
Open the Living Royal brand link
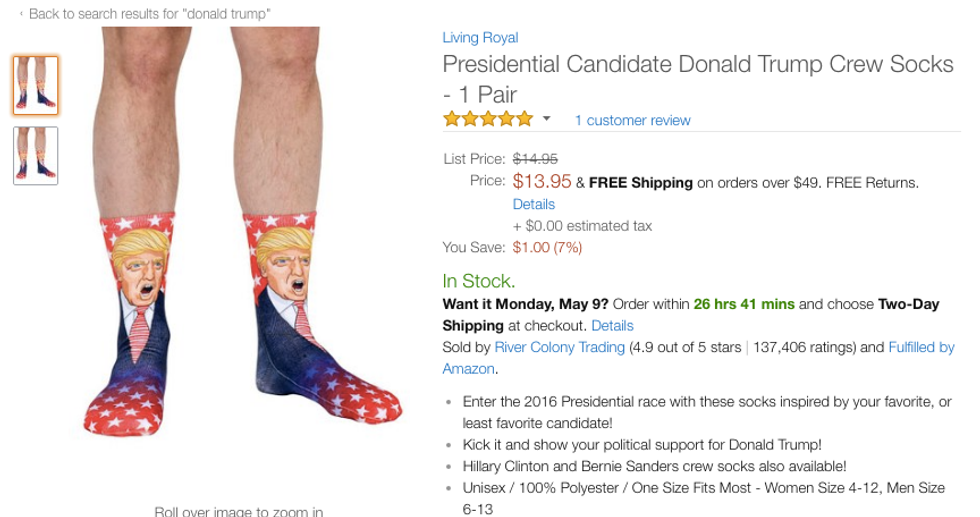click(x=480, y=38)
